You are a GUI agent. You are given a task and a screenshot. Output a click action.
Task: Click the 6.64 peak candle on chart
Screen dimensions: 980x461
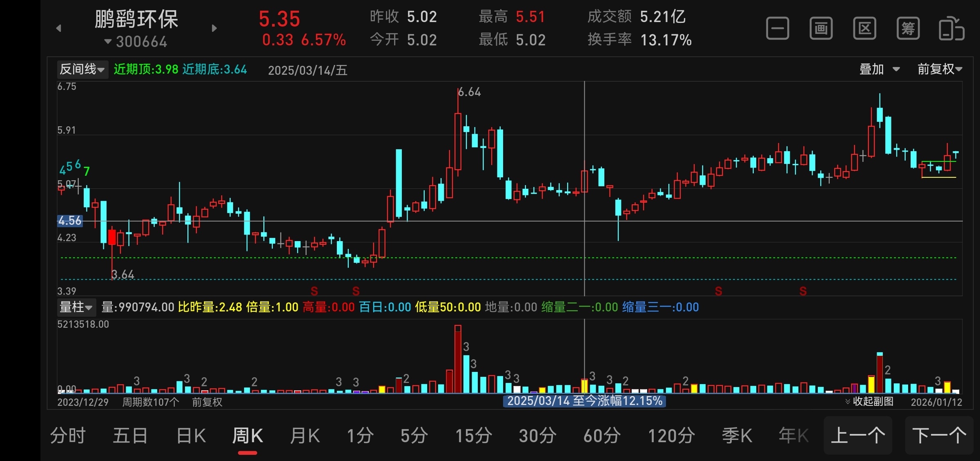point(458,141)
